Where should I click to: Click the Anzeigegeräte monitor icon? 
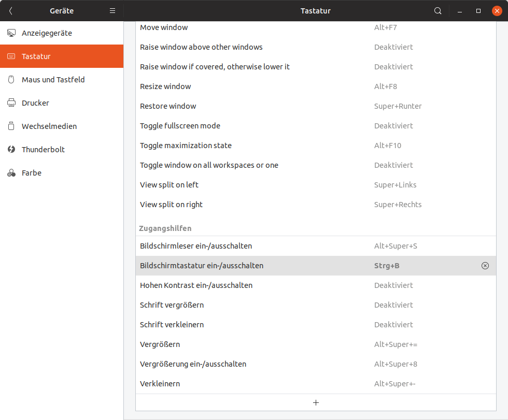11,33
